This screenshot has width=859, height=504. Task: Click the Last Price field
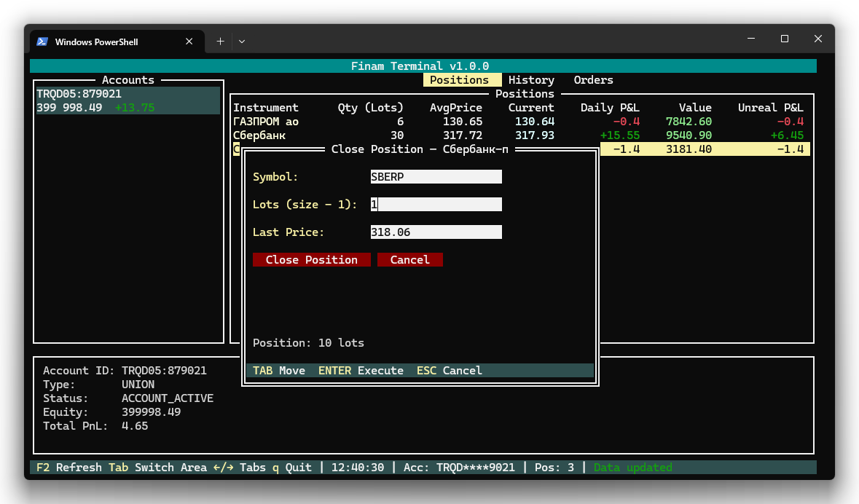(436, 232)
